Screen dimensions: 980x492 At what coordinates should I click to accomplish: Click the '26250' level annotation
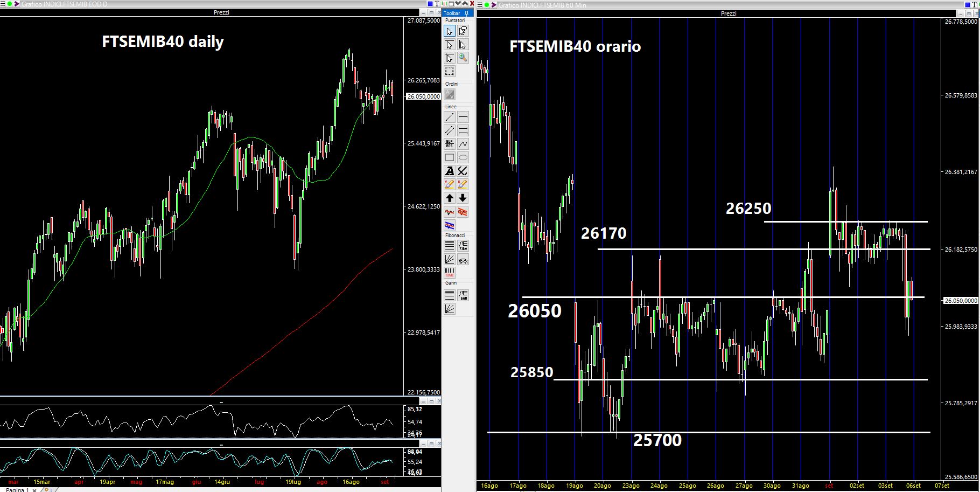point(748,209)
